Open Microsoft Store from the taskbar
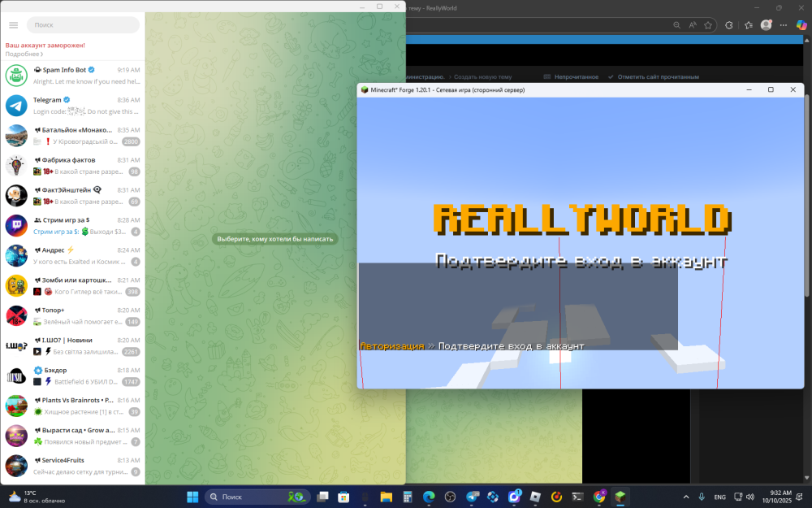The image size is (812, 508). point(343,497)
